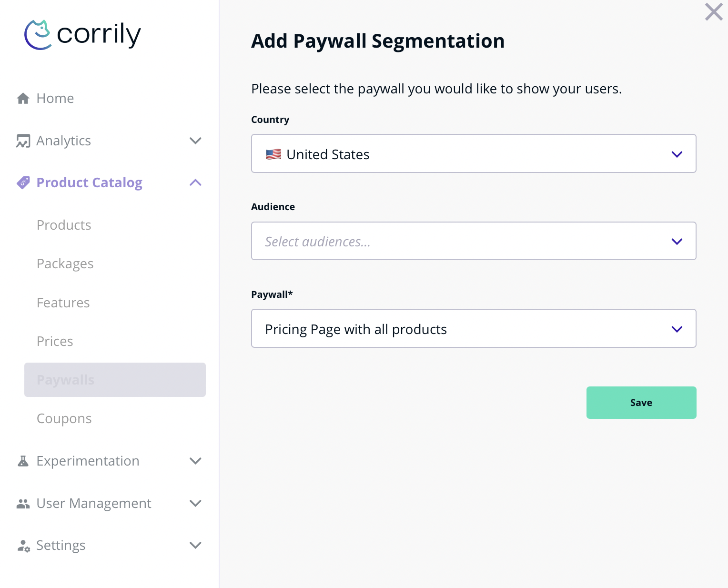Navigate to the Prices page
Viewport: 728px width, 588px height.
click(x=55, y=341)
